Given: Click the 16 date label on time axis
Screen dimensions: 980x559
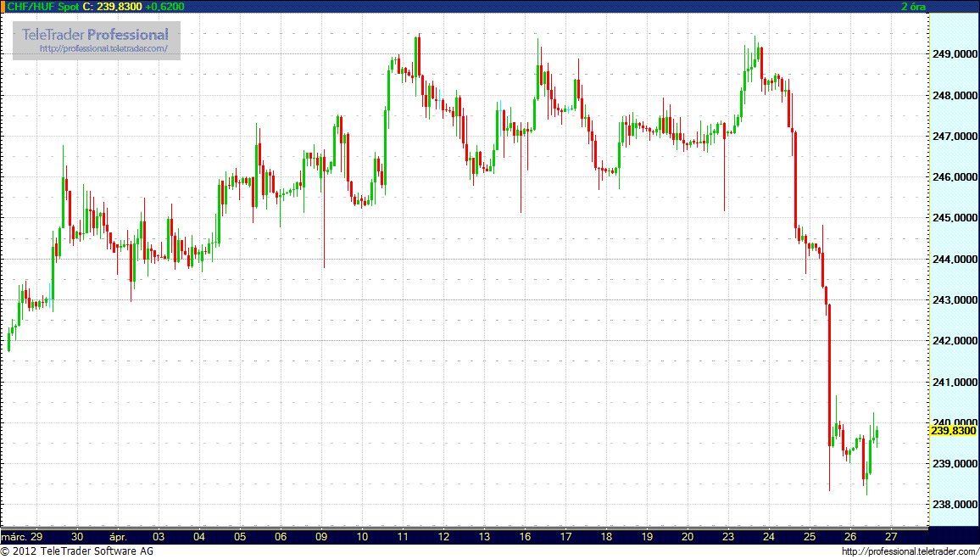Looking at the screenshot, I should coord(525,536).
